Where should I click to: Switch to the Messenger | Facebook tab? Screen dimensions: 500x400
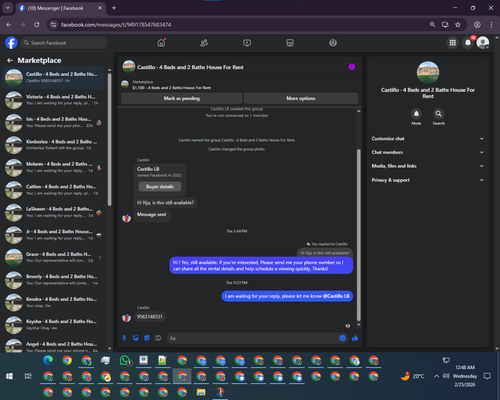point(60,8)
